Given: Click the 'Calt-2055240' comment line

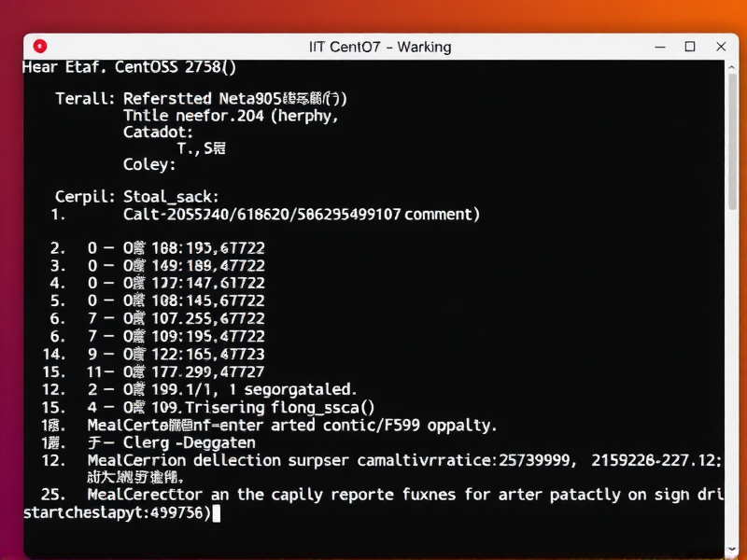Looking at the screenshot, I should pyautogui.click(x=301, y=215).
